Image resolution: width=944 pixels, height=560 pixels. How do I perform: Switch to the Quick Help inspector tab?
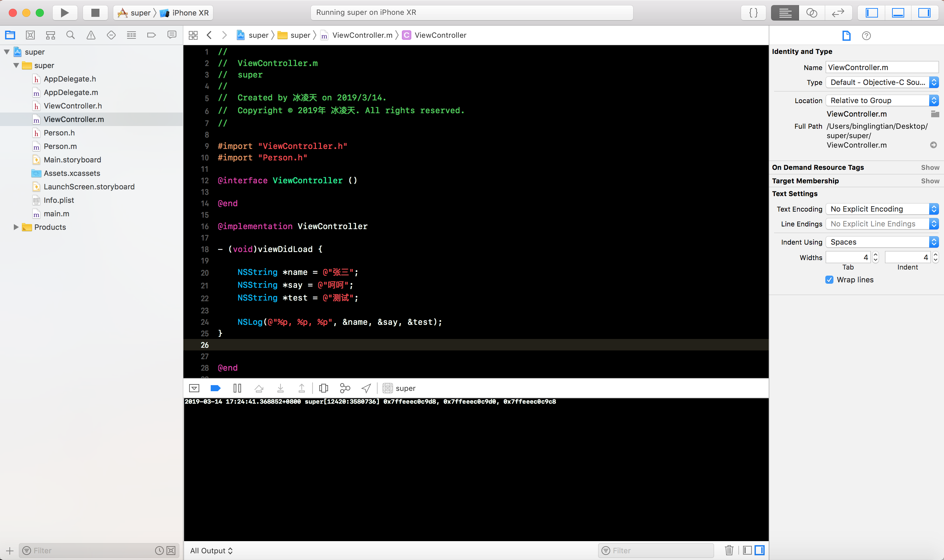tap(866, 35)
